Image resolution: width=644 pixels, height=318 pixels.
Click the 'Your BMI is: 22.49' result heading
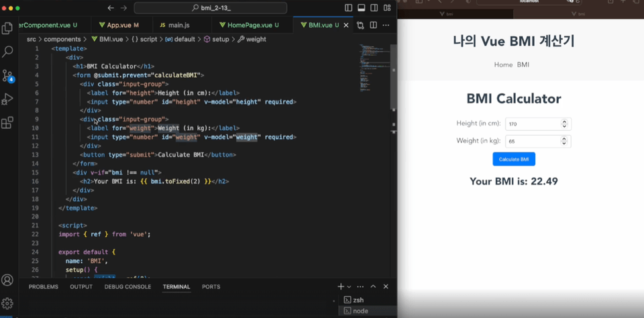(514, 181)
